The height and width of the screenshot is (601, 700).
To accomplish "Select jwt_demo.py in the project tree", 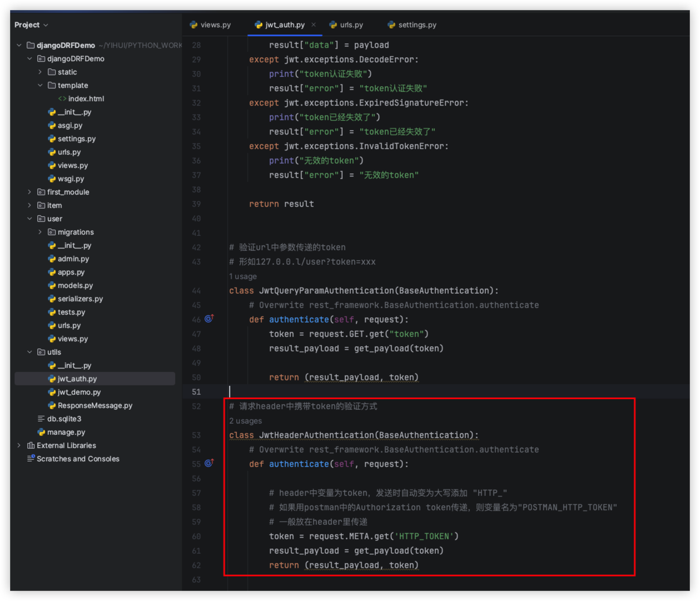I will [79, 393].
